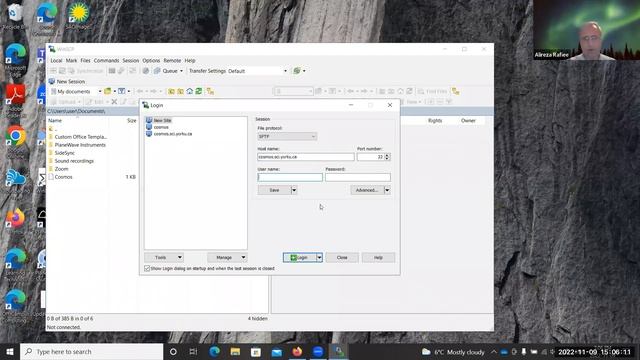Click the Preferences gear toolbar icon
Image resolution: width=640 pixels, height=360 pixels.
(x=146, y=71)
